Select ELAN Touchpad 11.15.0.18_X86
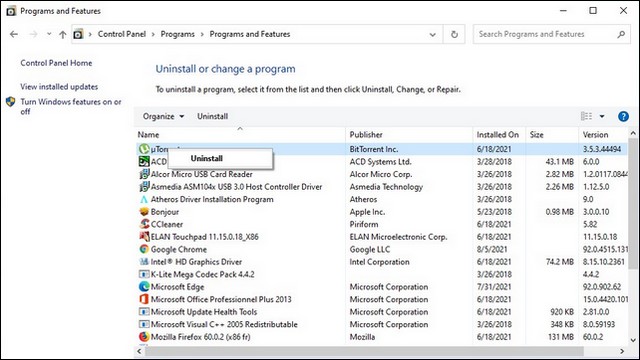Viewport: 640px width, 360px height. point(204,237)
